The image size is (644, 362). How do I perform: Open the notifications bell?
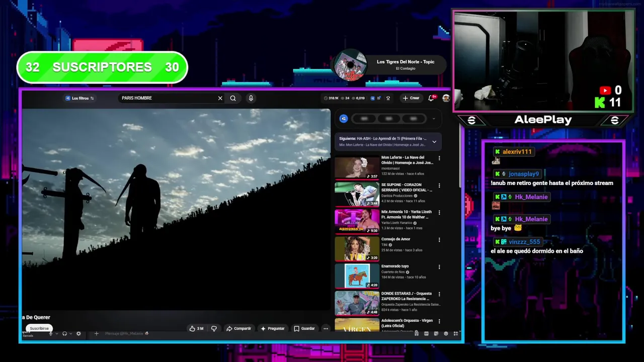click(431, 98)
